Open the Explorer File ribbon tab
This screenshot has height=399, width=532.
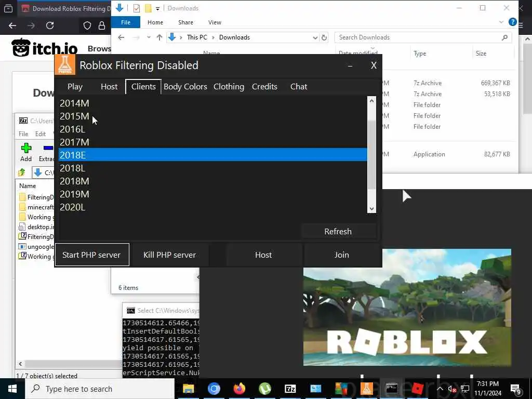pyautogui.click(x=126, y=22)
